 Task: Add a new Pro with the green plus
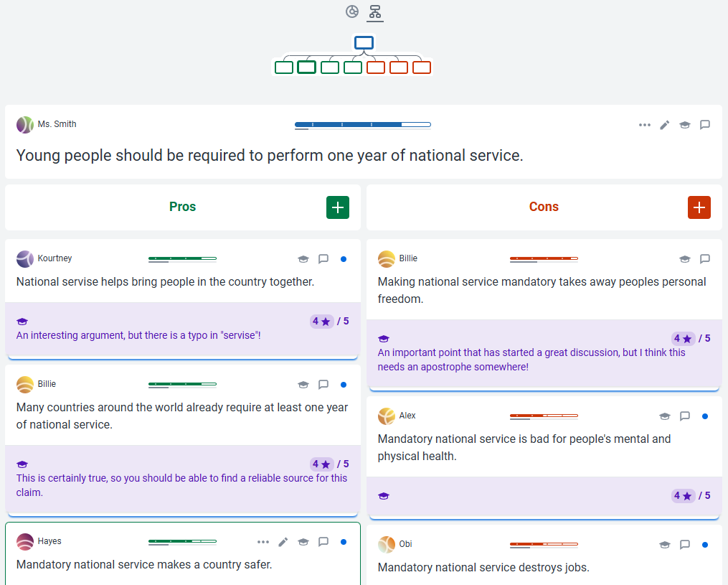338,207
